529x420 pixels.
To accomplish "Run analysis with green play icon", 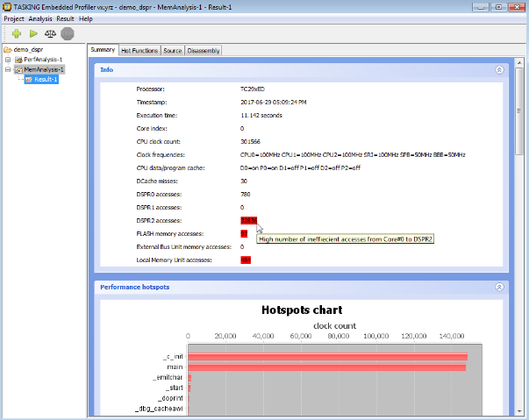I will (x=33, y=33).
